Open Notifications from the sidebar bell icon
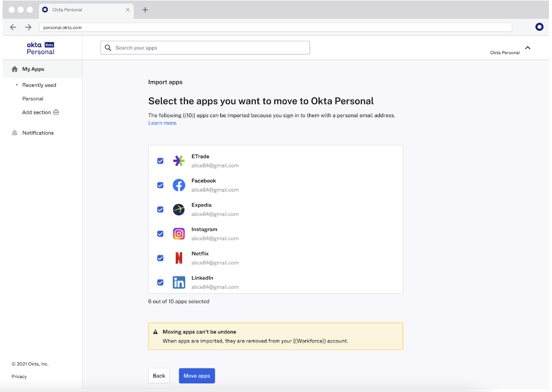This screenshot has height=392, width=552. point(15,133)
